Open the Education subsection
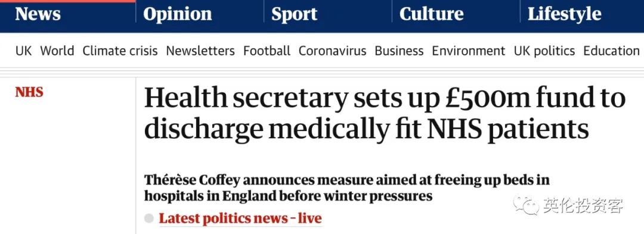This screenshot has height=234, width=644. pyautogui.click(x=611, y=51)
